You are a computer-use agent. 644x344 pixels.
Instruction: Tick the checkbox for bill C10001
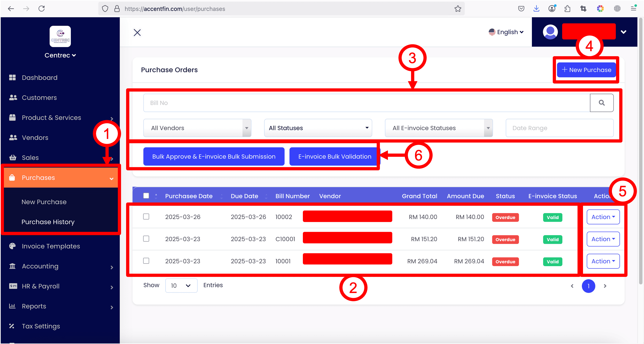[x=146, y=239]
